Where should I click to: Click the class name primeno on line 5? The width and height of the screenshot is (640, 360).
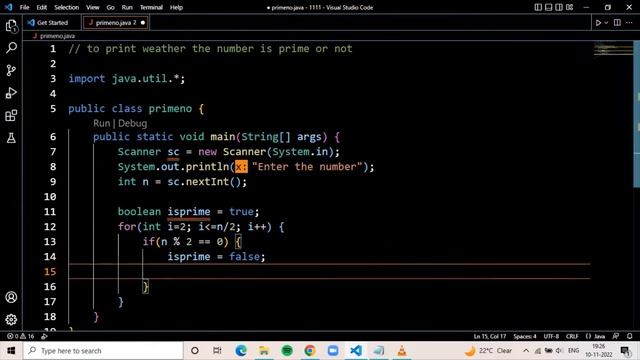170,109
